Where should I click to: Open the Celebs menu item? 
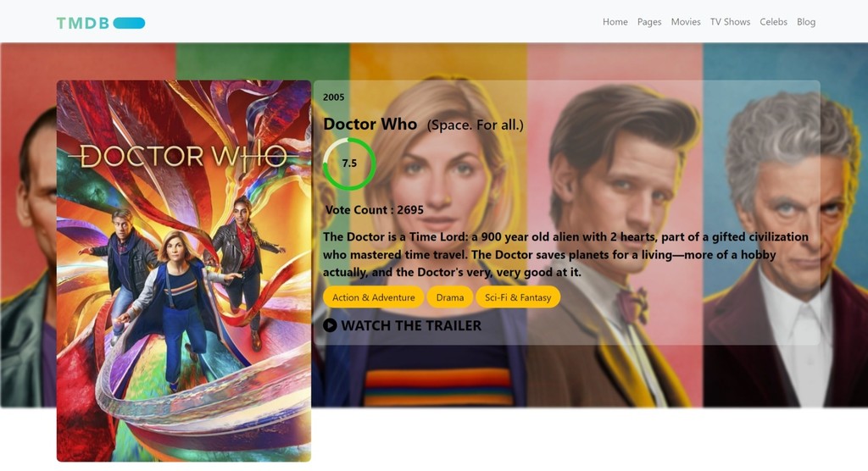tap(773, 22)
